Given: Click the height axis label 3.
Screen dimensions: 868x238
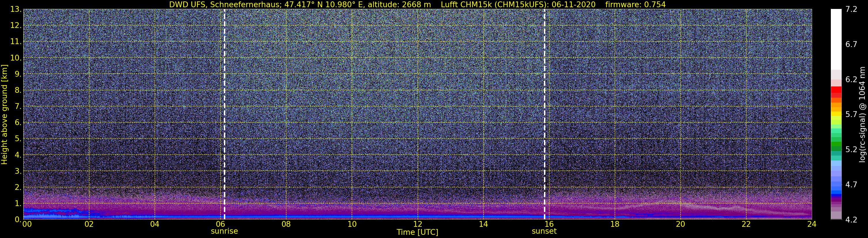Looking at the screenshot, I should [18, 171].
